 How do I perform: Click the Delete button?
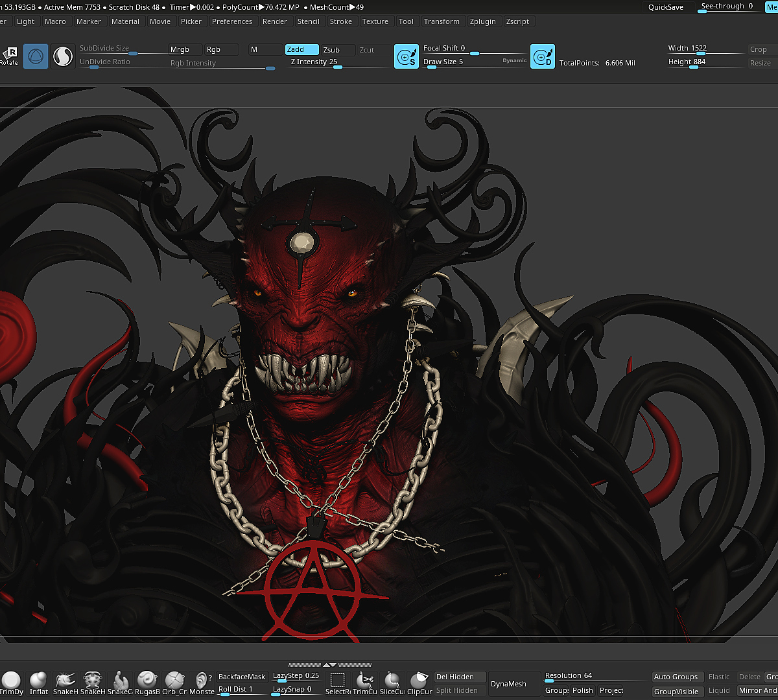click(x=749, y=677)
